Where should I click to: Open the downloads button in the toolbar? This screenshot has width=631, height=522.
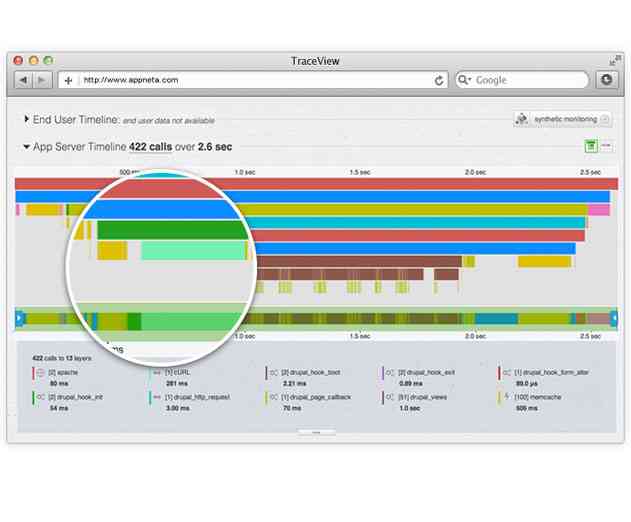(x=606, y=80)
